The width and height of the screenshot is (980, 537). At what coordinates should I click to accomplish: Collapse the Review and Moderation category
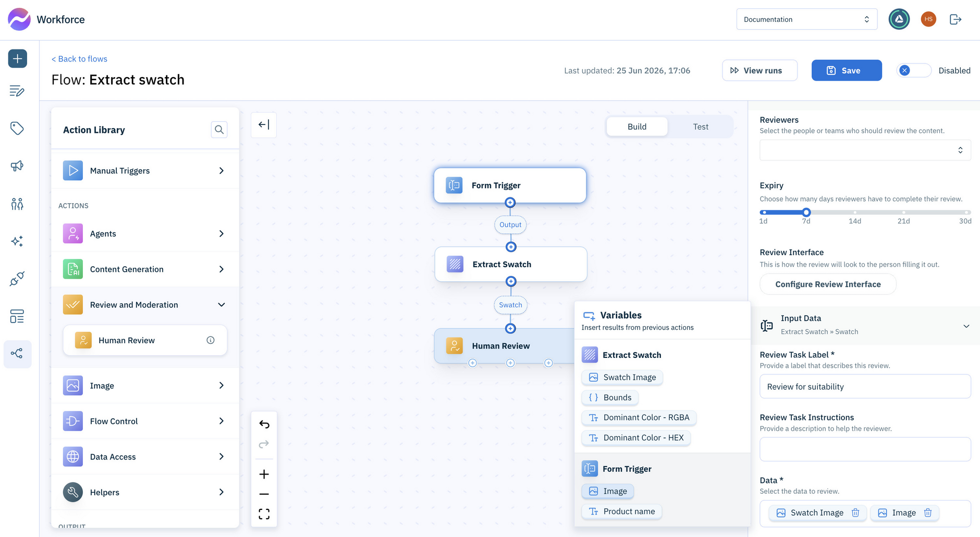coord(145,305)
